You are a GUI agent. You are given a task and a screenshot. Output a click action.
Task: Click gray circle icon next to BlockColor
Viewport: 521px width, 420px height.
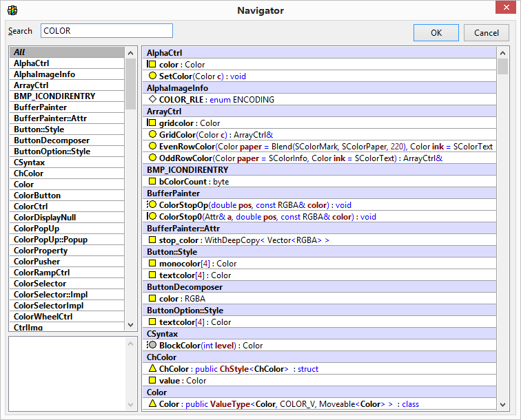152,346
